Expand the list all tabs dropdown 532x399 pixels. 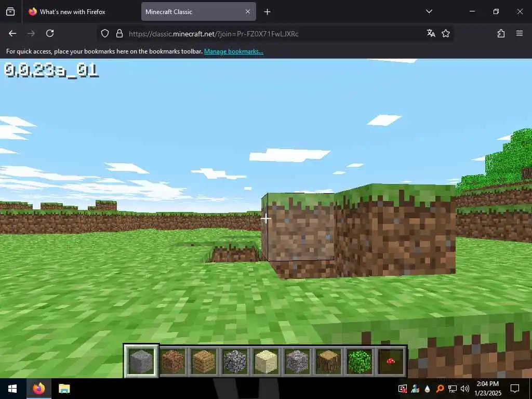coord(429,11)
